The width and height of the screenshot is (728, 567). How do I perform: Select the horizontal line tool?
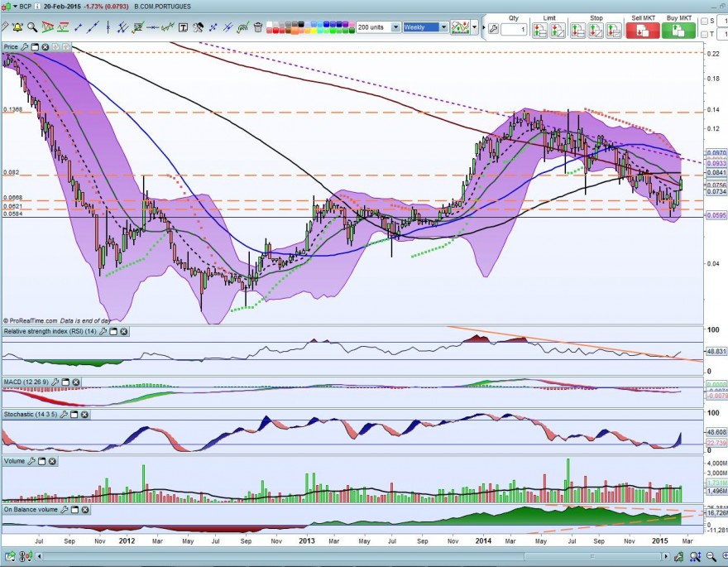pos(153,27)
